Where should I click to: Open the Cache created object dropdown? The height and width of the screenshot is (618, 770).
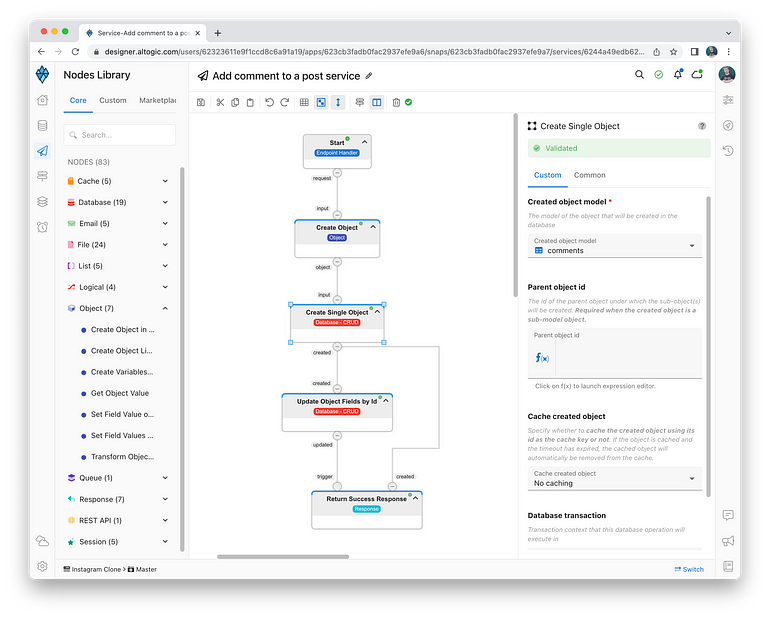pyautogui.click(x=615, y=478)
